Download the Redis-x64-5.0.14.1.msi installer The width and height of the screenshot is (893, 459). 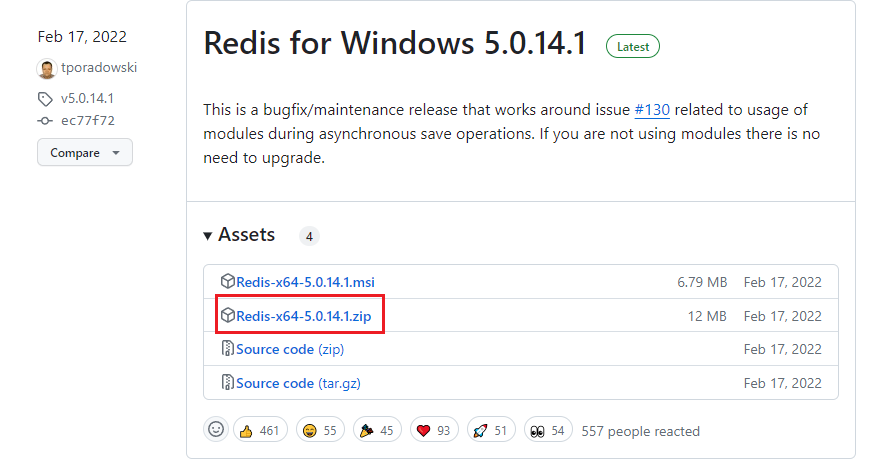pos(305,282)
